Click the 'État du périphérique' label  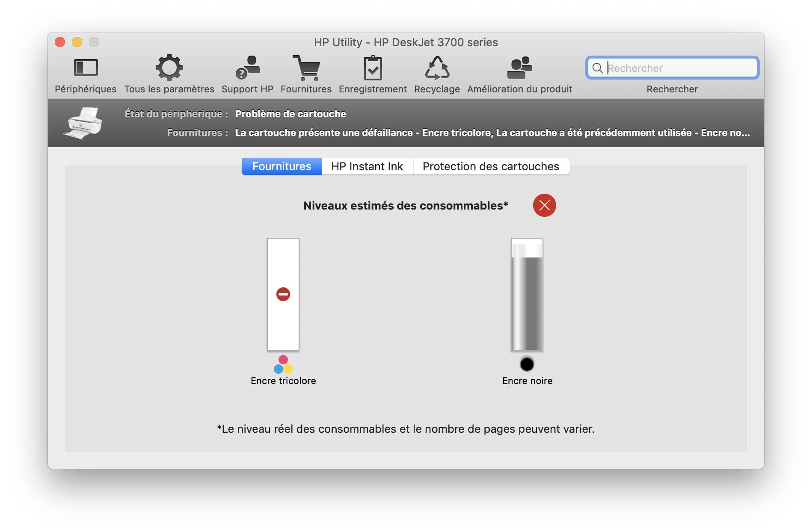click(176, 114)
